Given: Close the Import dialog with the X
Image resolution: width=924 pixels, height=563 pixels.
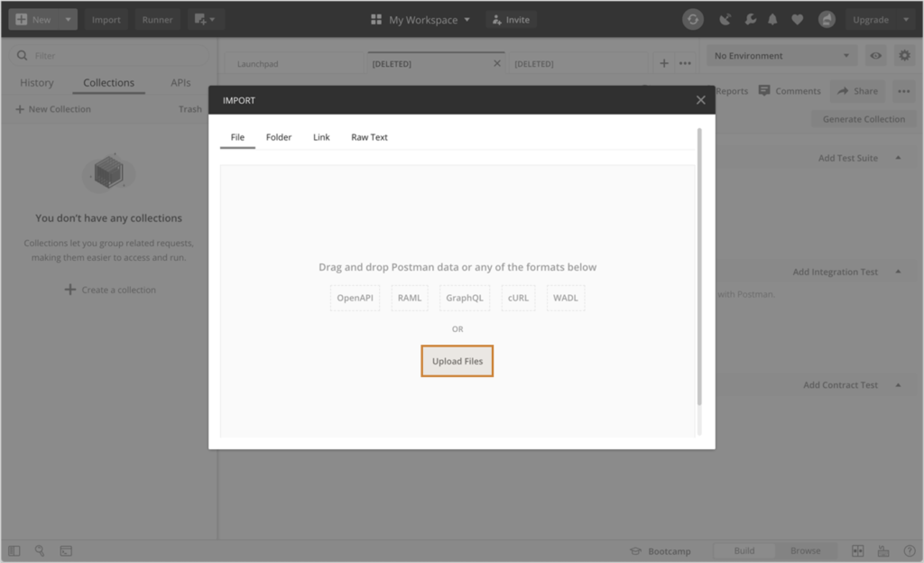Looking at the screenshot, I should [700, 100].
